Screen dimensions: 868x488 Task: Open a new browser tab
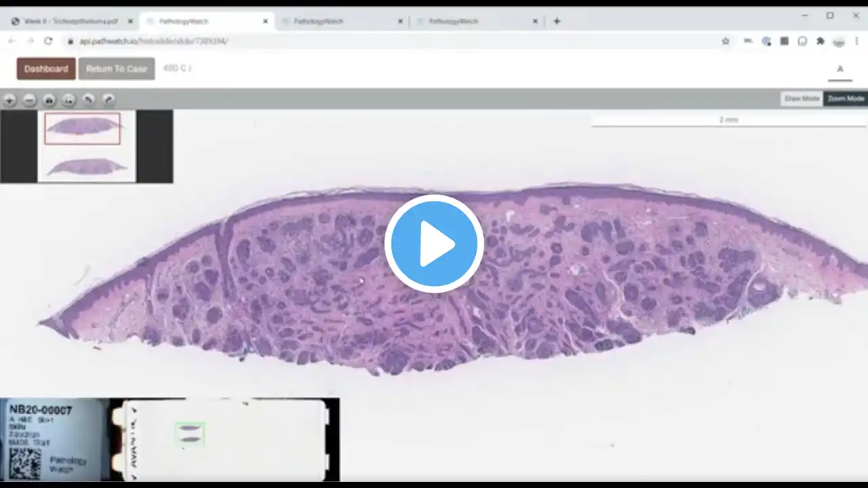[x=557, y=21]
